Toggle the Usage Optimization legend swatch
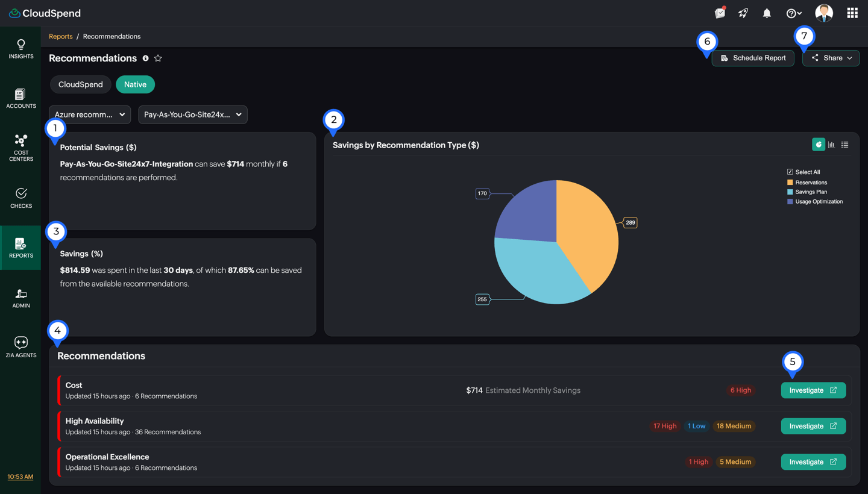 (790, 202)
